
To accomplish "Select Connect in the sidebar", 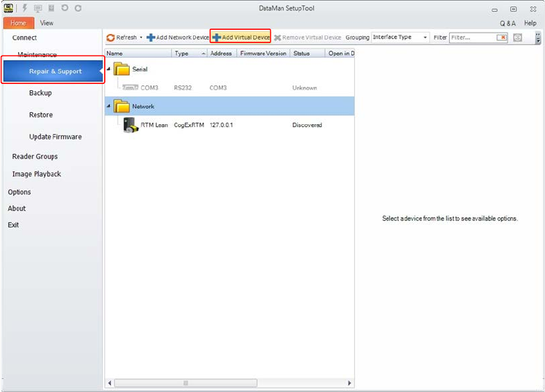I will (24, 37).
